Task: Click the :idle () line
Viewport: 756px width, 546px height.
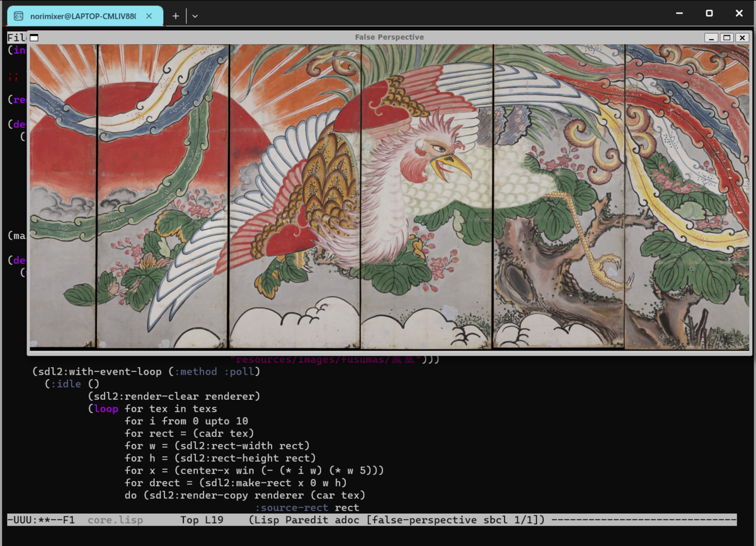Action: 72,384
